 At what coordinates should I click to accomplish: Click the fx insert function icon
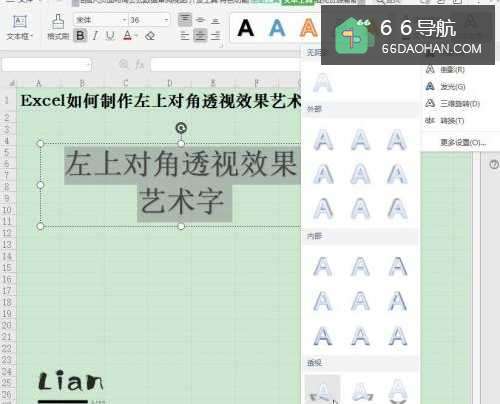pos(140,64)
